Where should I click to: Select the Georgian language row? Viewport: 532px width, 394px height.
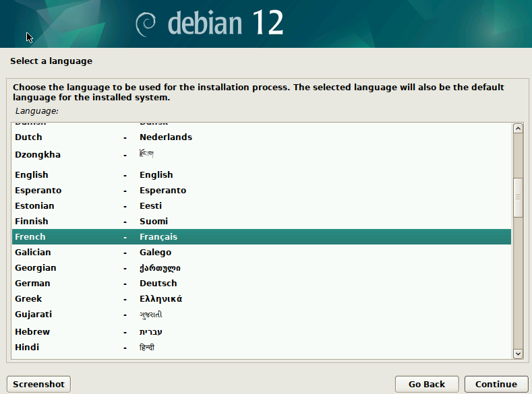pyautogui.click(x=262, y=268)
